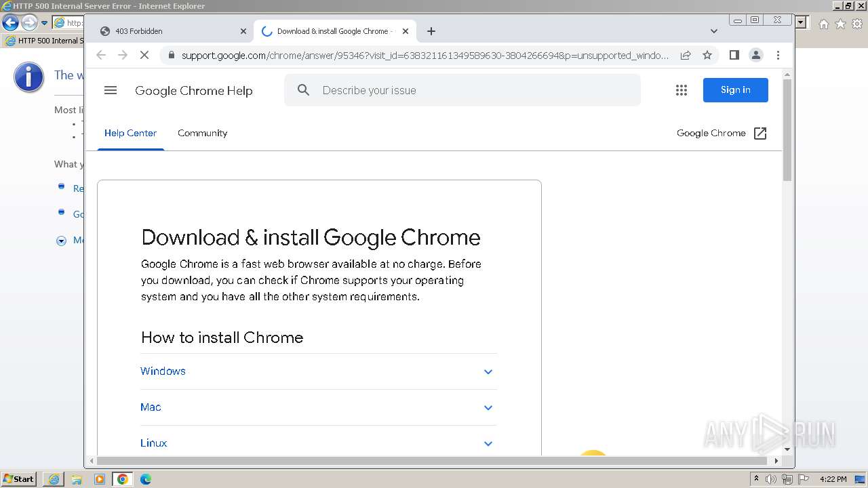Launch Microsoft Edge from taskbar
This screenshot has width=868, height=488.
coord(146,479)
